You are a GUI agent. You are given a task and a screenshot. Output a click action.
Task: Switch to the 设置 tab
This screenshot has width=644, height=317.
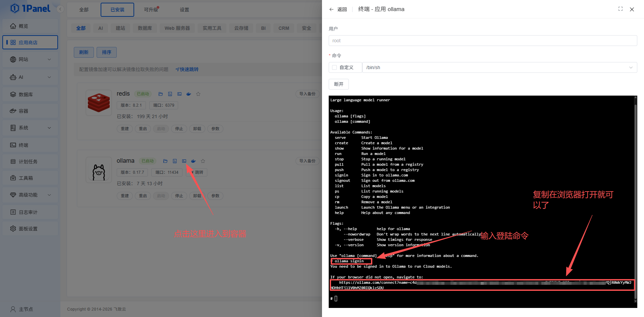(184, 10)
